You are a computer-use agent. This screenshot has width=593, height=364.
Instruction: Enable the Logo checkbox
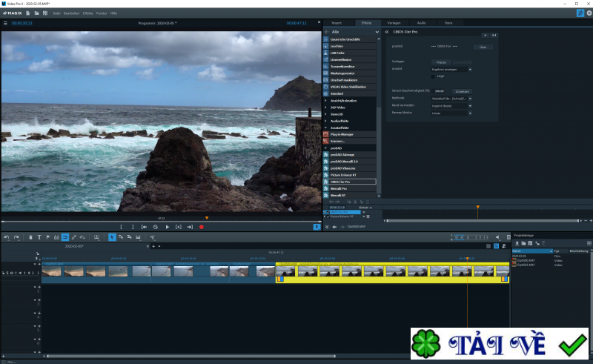tap(433, 76)
